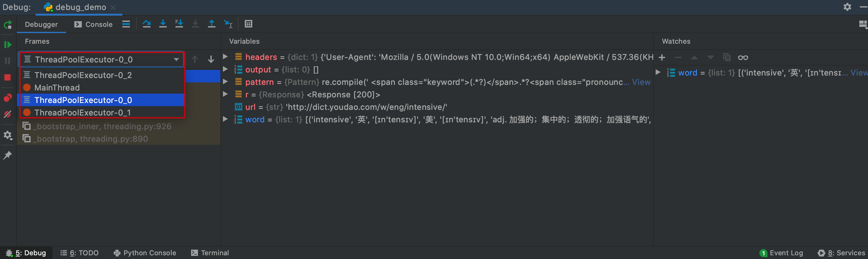Switch to the Console tab

click(94, 24)
